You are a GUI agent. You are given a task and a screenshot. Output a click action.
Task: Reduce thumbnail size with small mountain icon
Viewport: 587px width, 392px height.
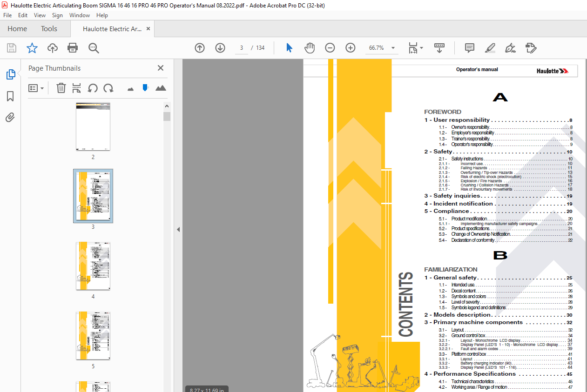130,88
